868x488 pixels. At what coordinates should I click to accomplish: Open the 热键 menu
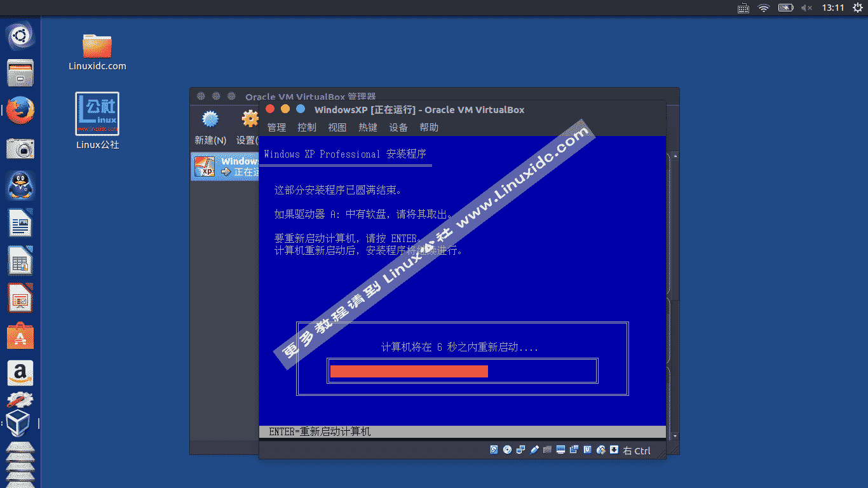[x=368, y=127]
